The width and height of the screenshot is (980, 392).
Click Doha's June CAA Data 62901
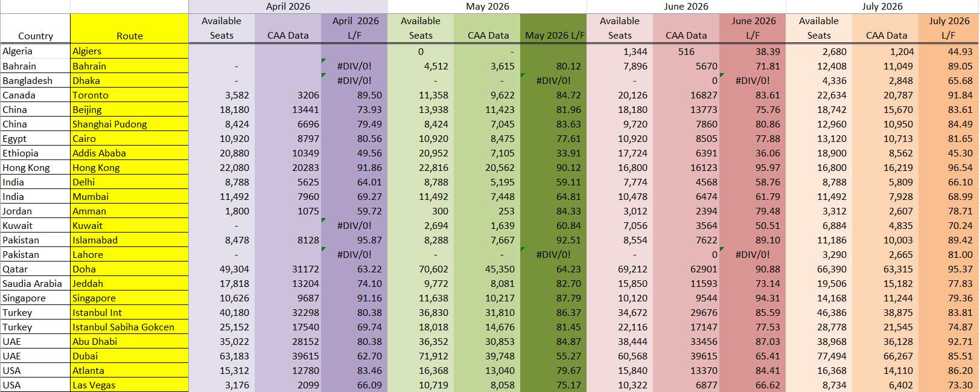pos(686,269)
